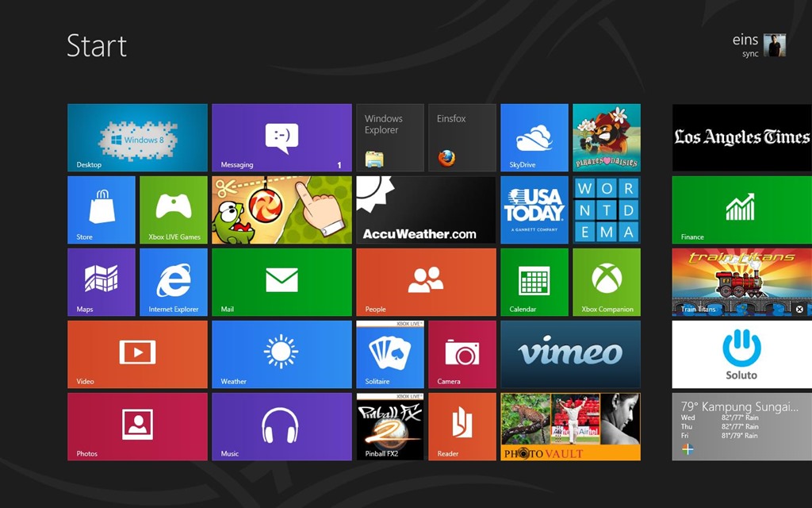Open the Calendar tile
Image resolution: width=812 pixels, height=508 pixels.
pyautogui.click(x=534, y=282)
